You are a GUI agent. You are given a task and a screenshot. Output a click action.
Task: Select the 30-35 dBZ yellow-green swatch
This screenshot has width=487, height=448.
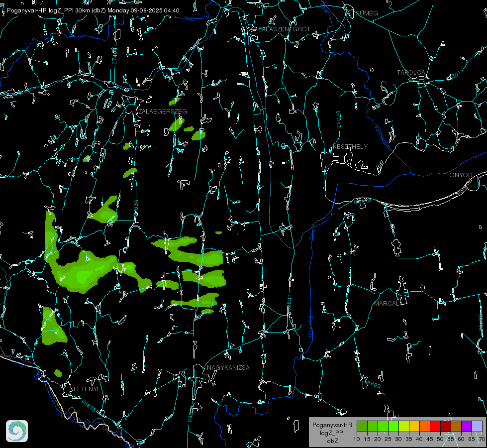[x=404, y=426]
